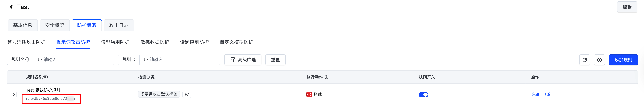Click the refresh icon button

[585, 60]
